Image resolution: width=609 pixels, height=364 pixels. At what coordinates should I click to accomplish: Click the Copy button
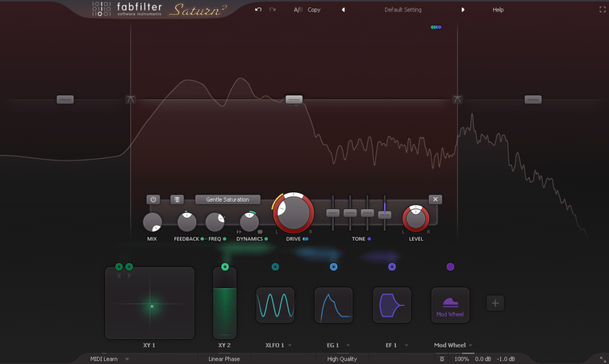click(x=314, y=9)
